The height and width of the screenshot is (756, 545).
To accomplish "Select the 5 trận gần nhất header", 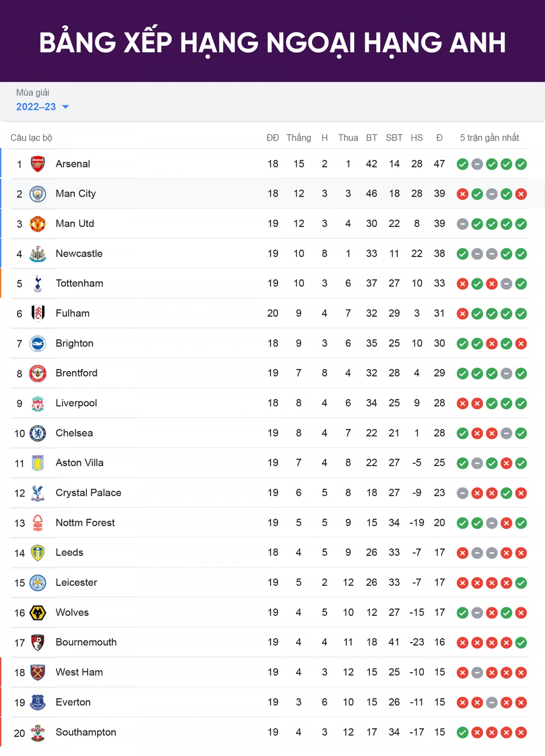I will pos(489,137).
